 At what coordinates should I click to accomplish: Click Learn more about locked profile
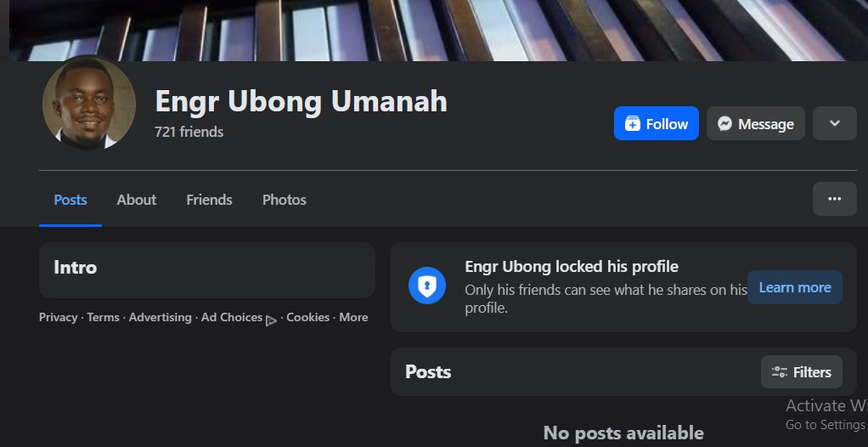pos(794,287)
